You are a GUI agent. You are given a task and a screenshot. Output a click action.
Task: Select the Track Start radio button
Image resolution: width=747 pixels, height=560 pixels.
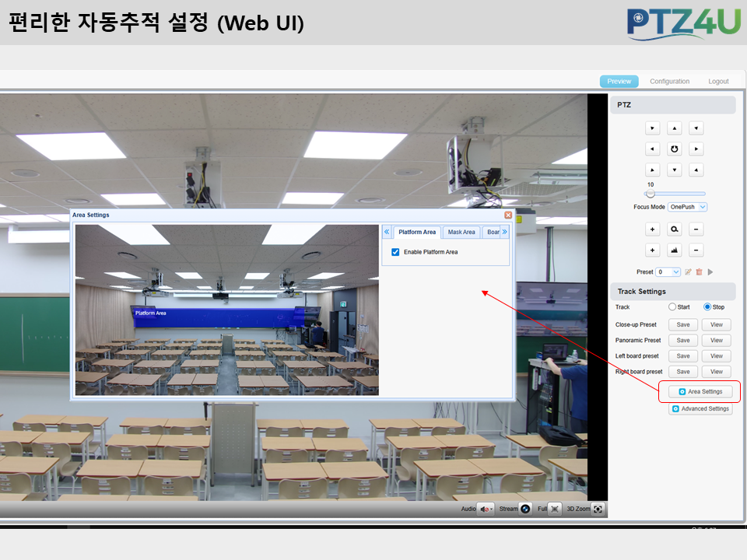[x=672, y=306]
